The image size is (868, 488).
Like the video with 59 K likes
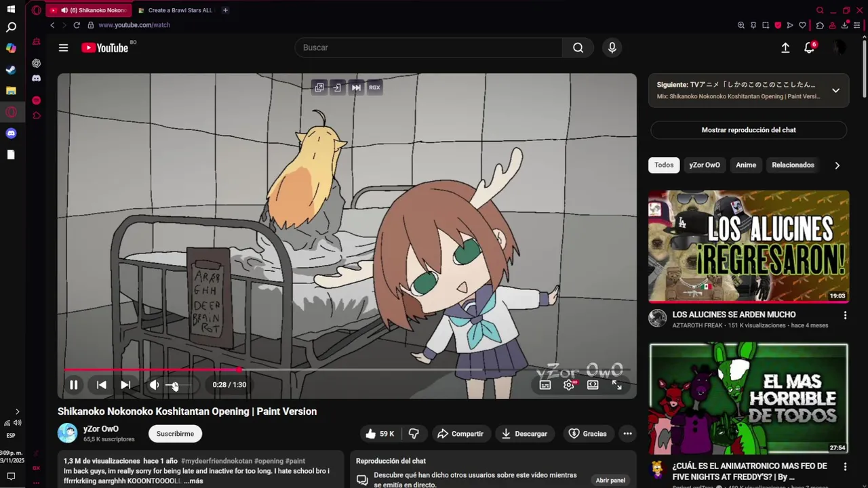pos(380,434)
